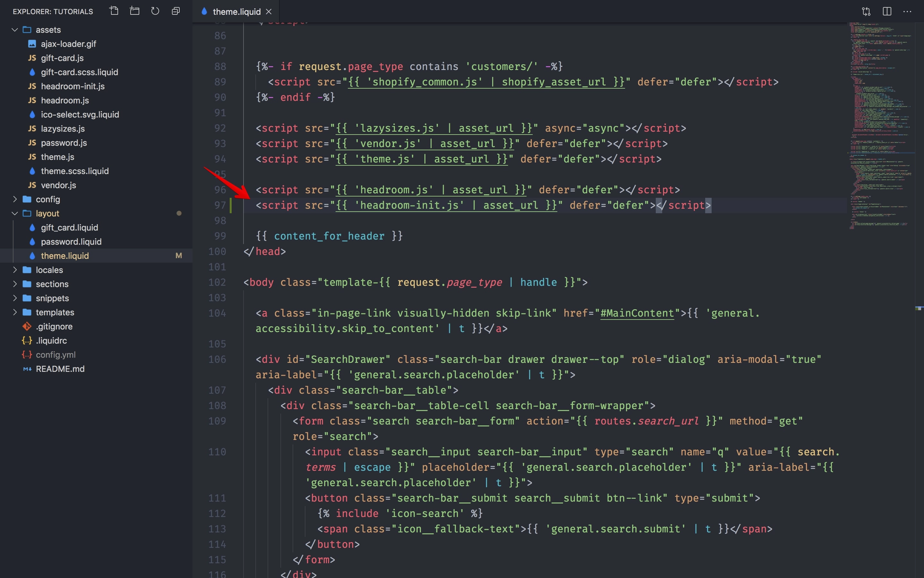Click the modified dot on layout folder
The height and width of the screenshot is (578, 924).
tap(179, 213)
